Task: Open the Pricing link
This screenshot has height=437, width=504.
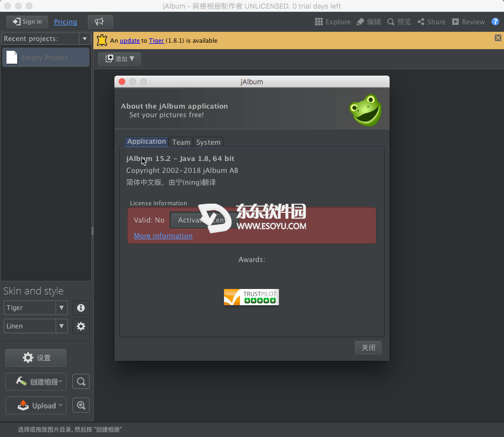Action: (x=65, y=22)
